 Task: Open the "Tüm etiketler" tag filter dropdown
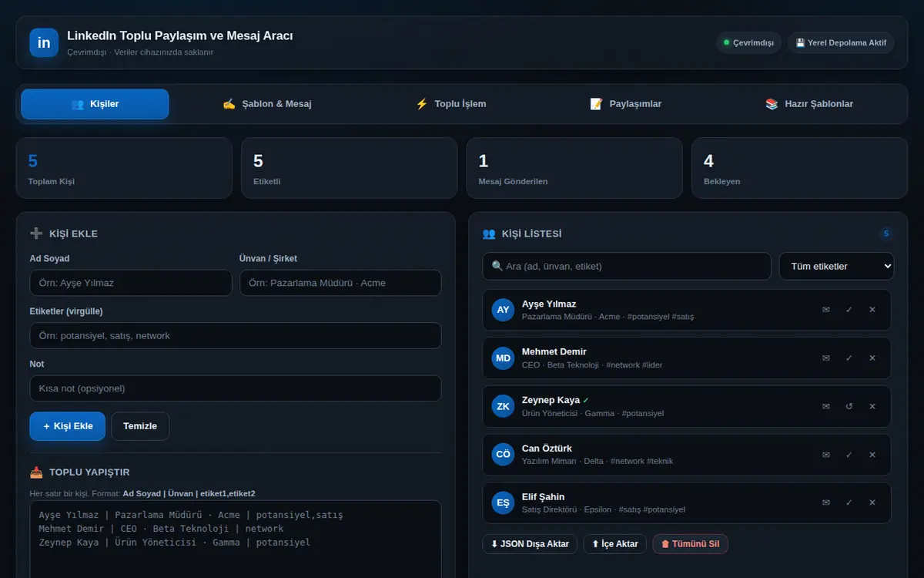(837, 266)
